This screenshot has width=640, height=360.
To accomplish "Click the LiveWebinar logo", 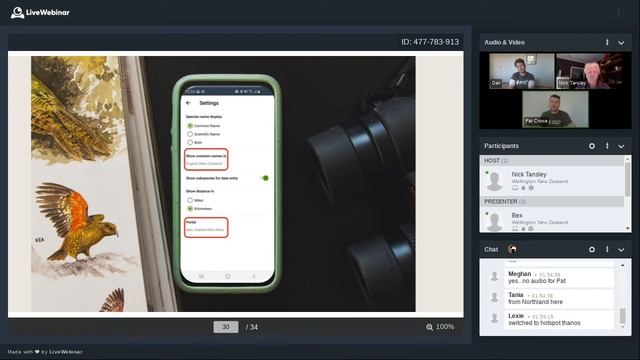I will pos(40,12).
